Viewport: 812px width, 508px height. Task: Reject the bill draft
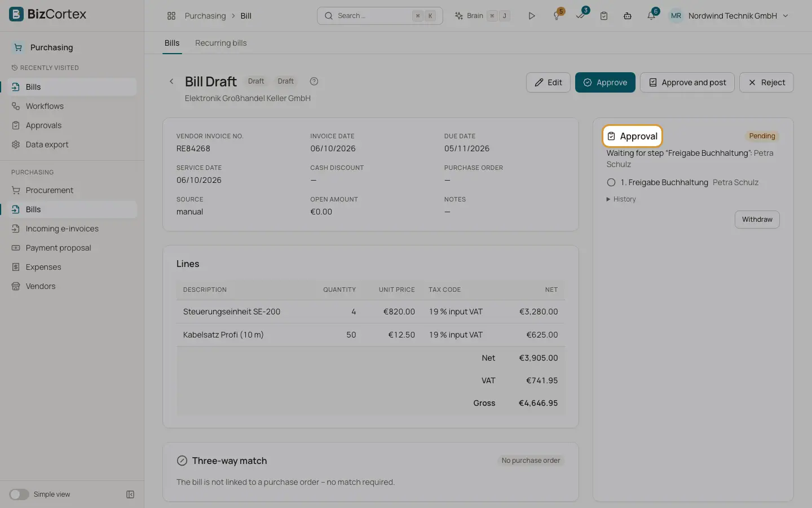[x=766, y=82]
